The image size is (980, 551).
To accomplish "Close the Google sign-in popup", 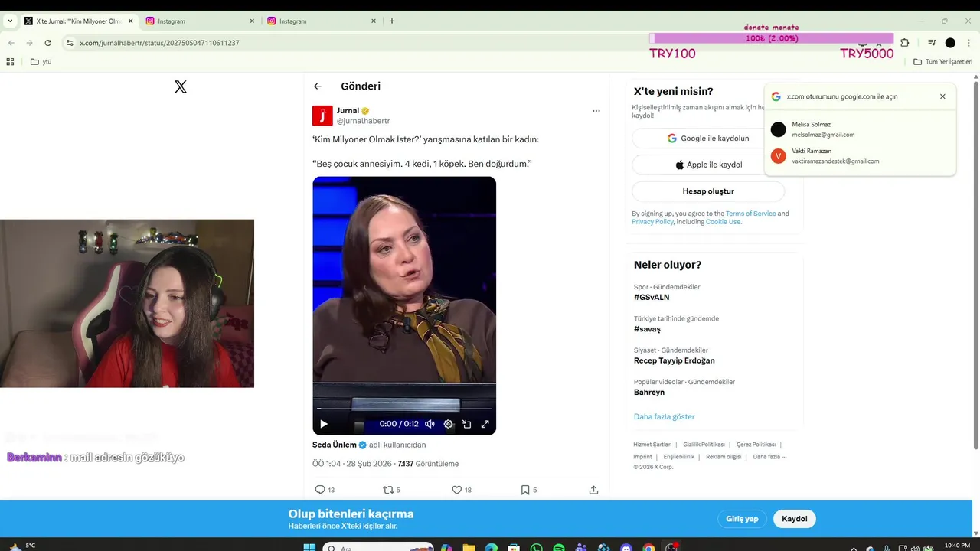I will point(942,96).
